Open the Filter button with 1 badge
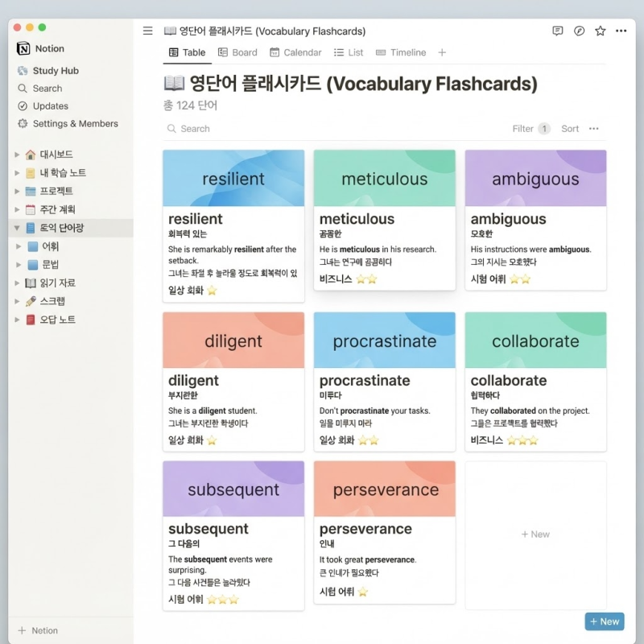The height and width of the screenshot is (644, 644). tap(531, 129)
